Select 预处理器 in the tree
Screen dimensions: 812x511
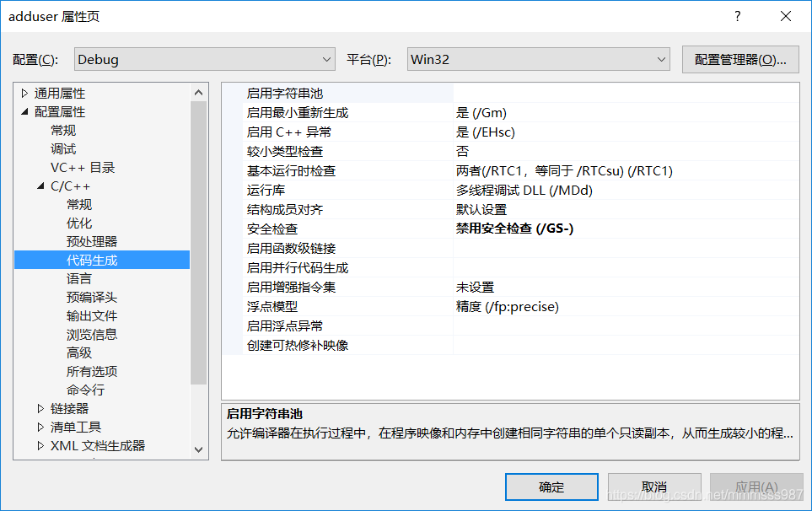(x=92, y=242)
